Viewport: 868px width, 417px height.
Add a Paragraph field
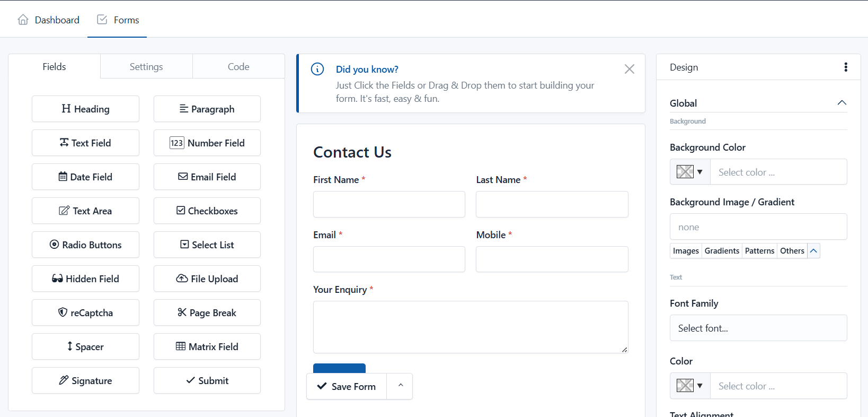[x=207, y=109]
